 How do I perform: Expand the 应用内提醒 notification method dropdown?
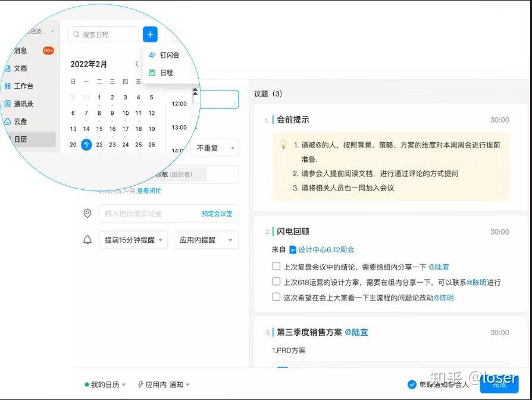206,240
